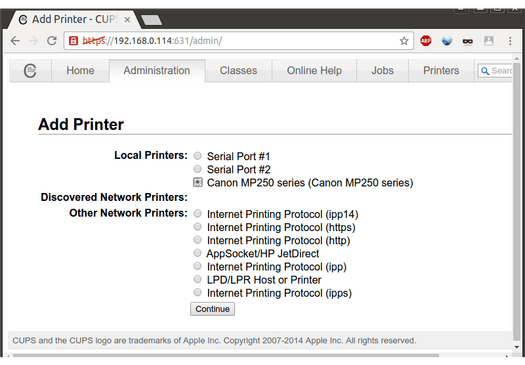Click the browser forward arrow
525x365 pixels.
33,41
